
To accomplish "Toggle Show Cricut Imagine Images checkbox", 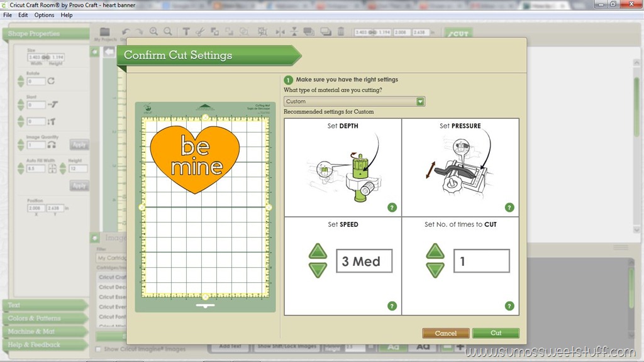I will 98,349.
